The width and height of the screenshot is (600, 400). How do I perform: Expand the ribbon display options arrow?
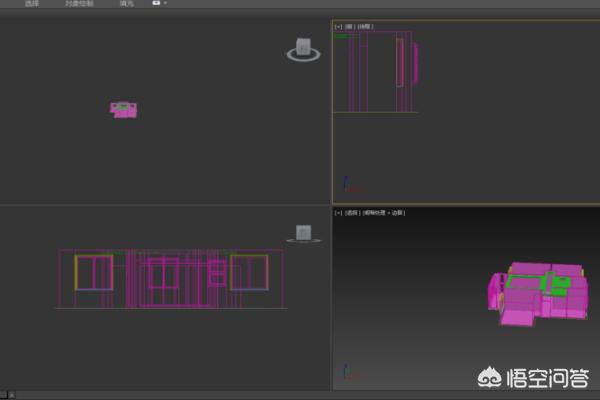click(x=165, y=4)
